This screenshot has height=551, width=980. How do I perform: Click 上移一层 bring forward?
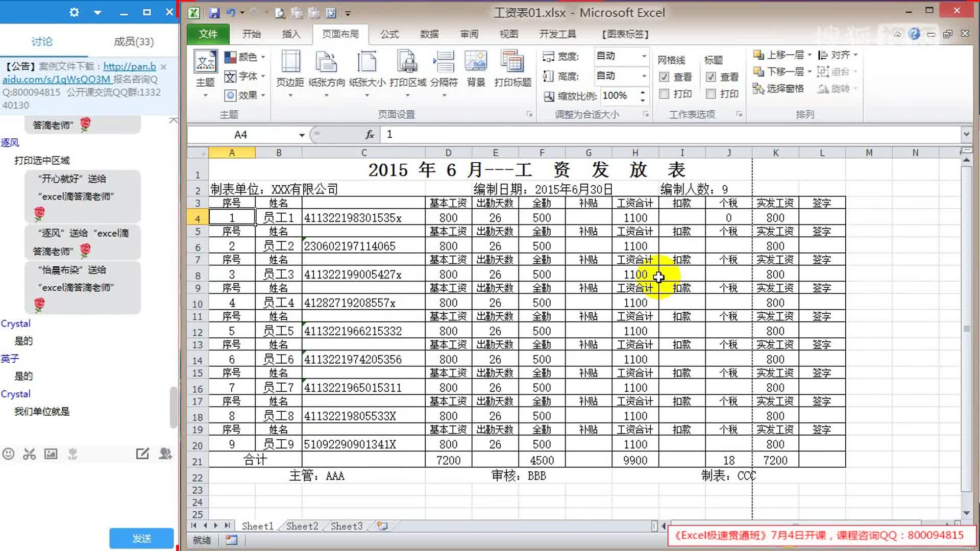782,55
